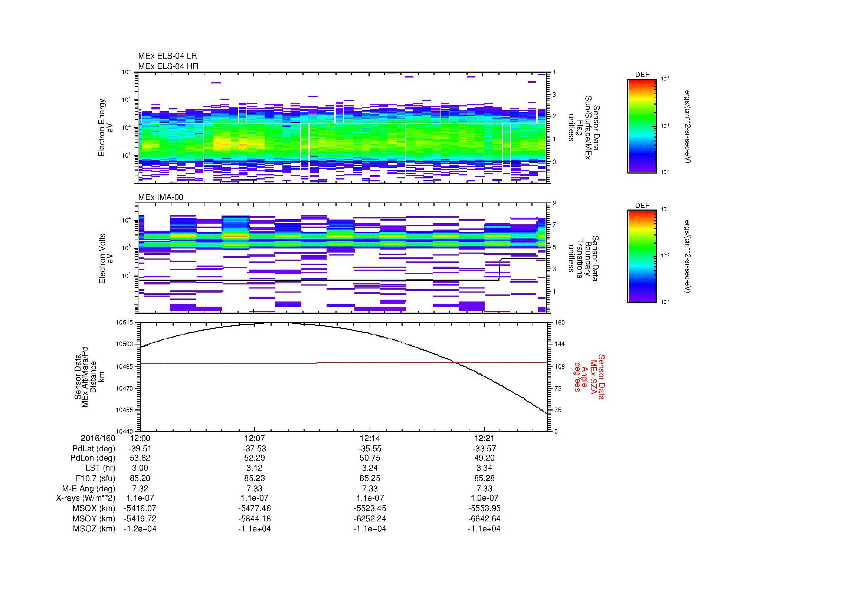868x613 pixels.
Task: Select the 'MSOX (km)' row label
Action: (x=94, y=509)
